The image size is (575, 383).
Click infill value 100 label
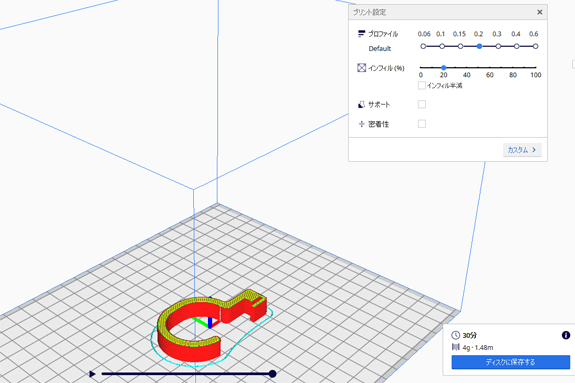tap(535, 75)
